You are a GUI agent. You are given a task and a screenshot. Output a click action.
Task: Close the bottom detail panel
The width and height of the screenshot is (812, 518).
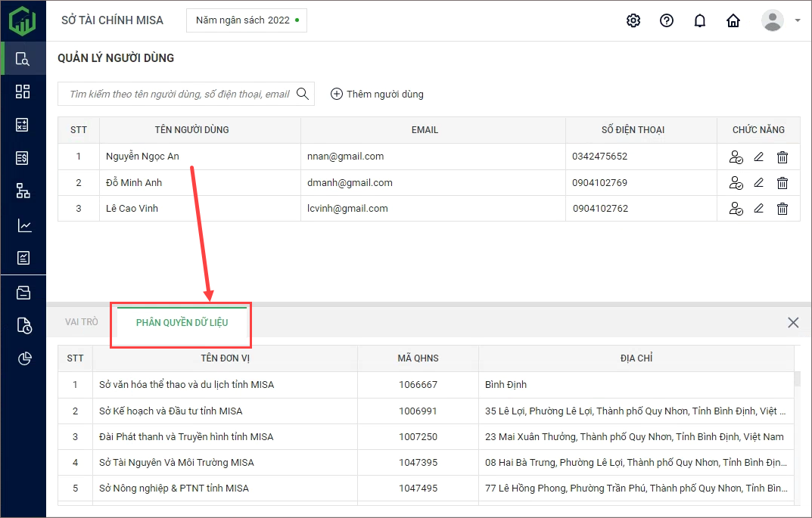792,323
